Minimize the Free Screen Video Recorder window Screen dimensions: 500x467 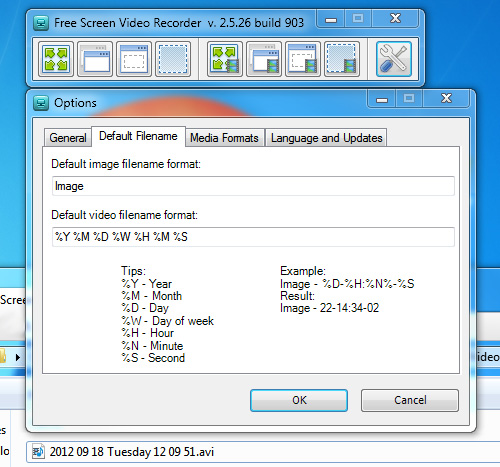[x=331, y=19]
